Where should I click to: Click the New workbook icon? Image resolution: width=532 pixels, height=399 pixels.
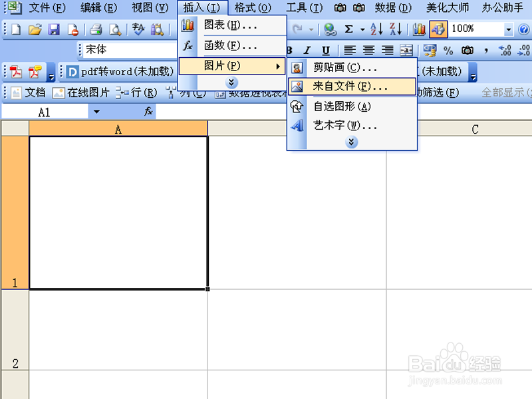point(16,29)
